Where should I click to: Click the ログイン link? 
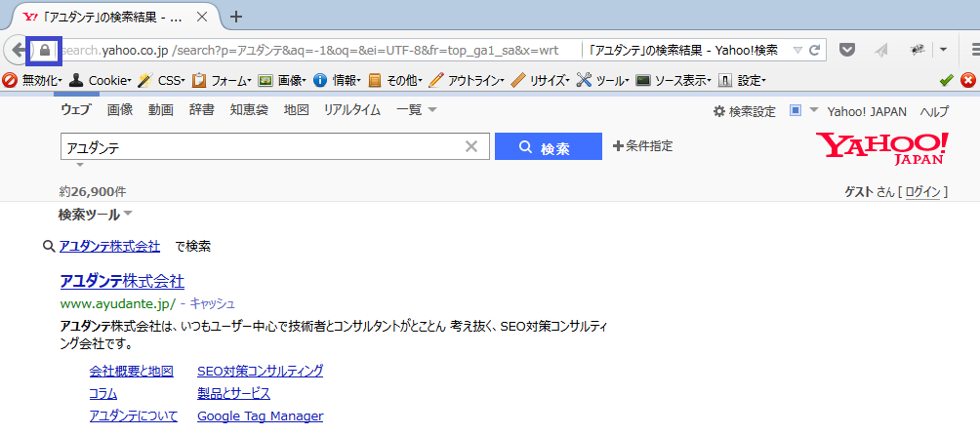[x=921, y=192]
